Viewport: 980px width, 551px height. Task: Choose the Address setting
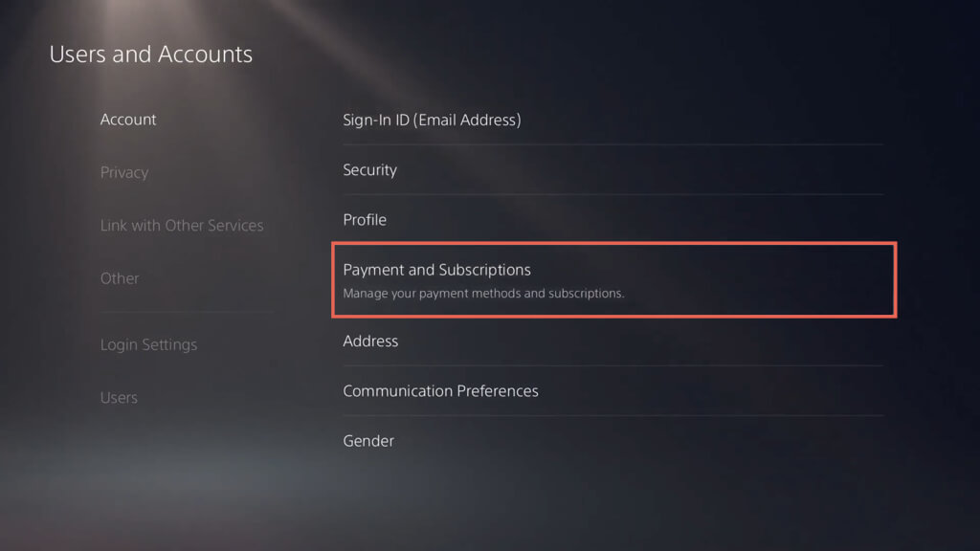(370, 341)
